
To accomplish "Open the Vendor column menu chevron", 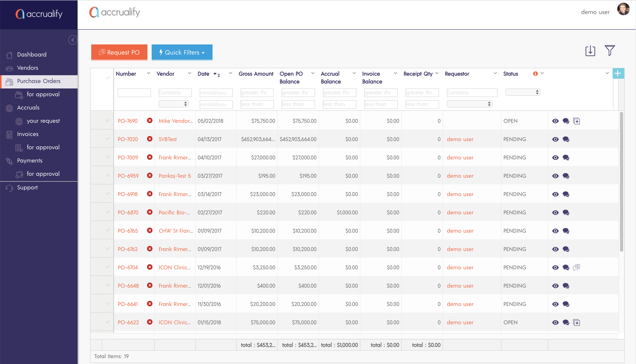I will [189, 73].
